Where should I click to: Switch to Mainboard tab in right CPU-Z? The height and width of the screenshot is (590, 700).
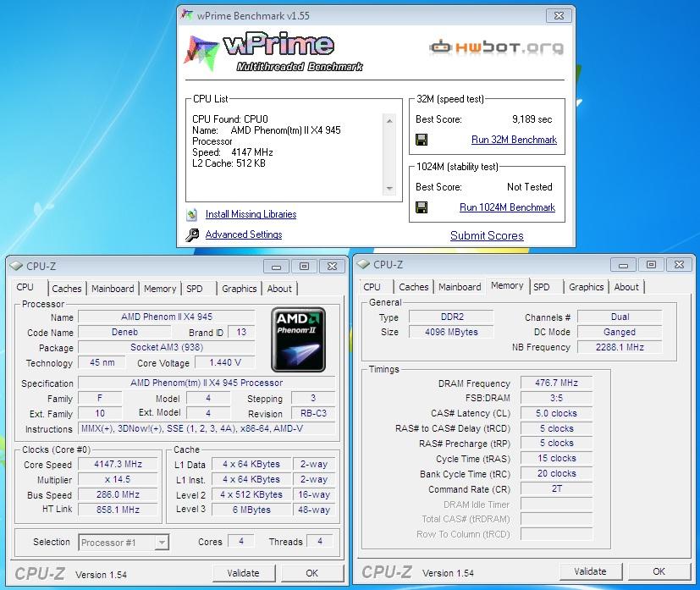click(x=460, y=287)
